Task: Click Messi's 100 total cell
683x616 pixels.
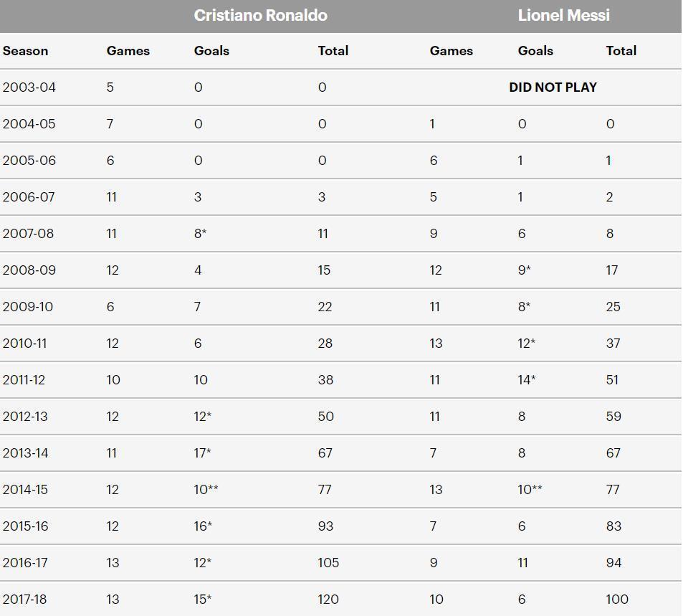Action: tap(617, 600)
